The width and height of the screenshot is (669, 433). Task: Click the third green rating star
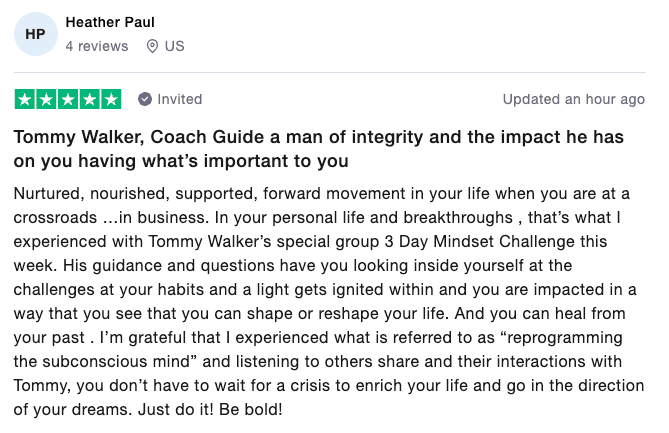point(68,99)
